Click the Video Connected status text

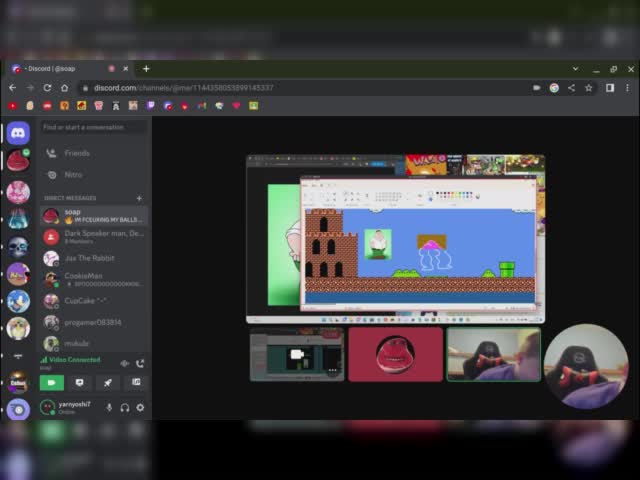75,360
